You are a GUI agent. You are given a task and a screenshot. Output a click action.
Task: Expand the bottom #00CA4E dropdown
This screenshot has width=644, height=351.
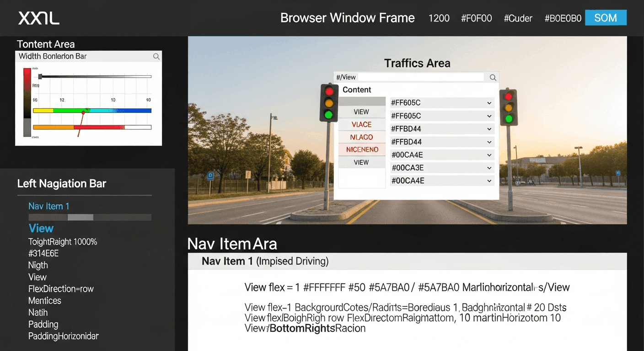point(442,181)
